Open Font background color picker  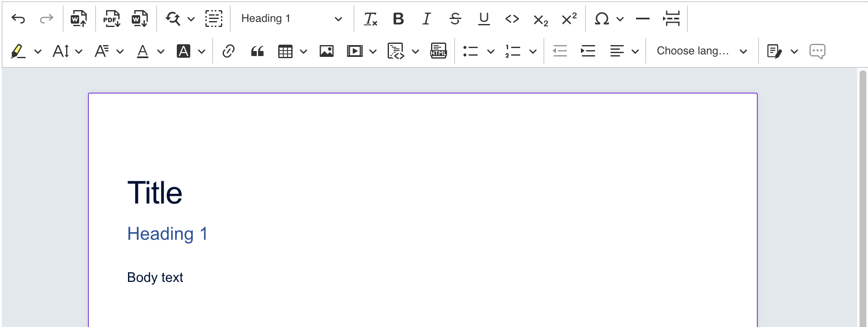pyautogui.click(x=184, y=51)
